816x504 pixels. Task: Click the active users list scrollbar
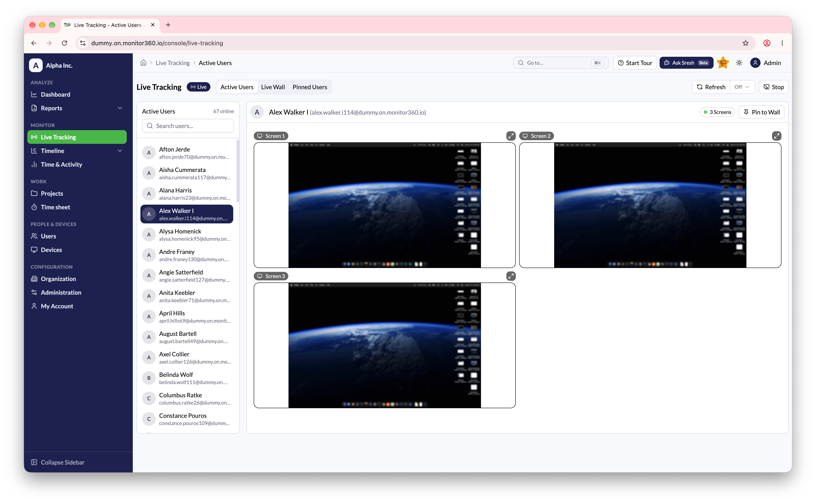(x=238, y=171)
